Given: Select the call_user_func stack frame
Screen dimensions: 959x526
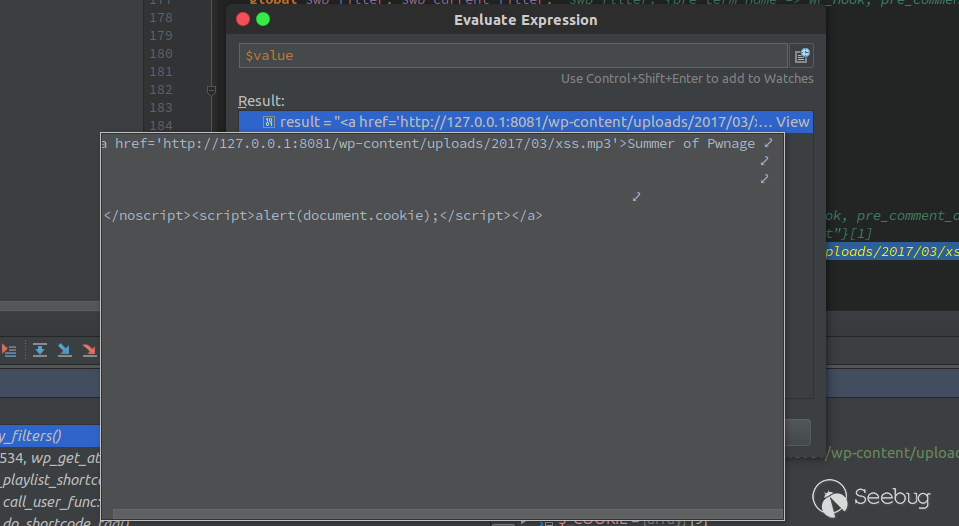Looking at the screenshot, I should (50, 502).
